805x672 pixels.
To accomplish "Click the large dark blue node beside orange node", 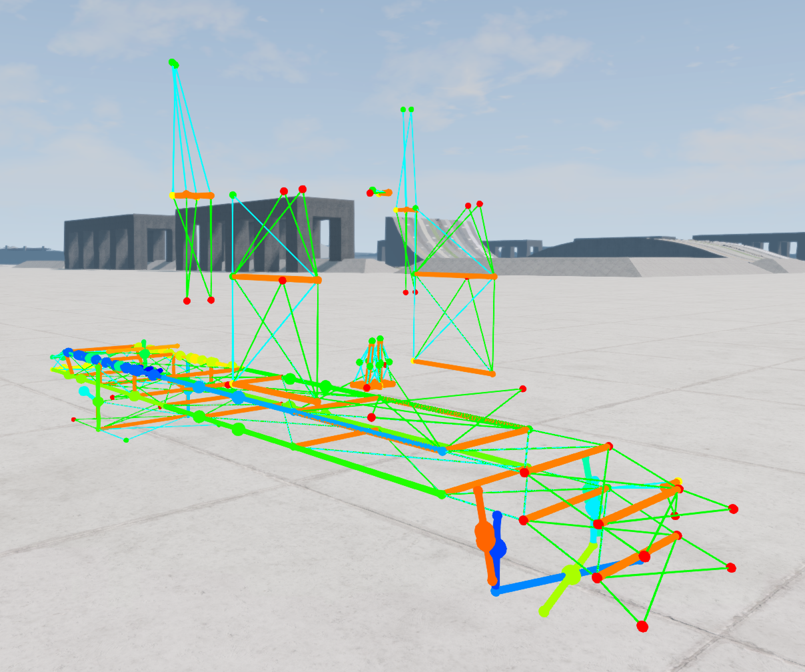I will click(498, 549).
